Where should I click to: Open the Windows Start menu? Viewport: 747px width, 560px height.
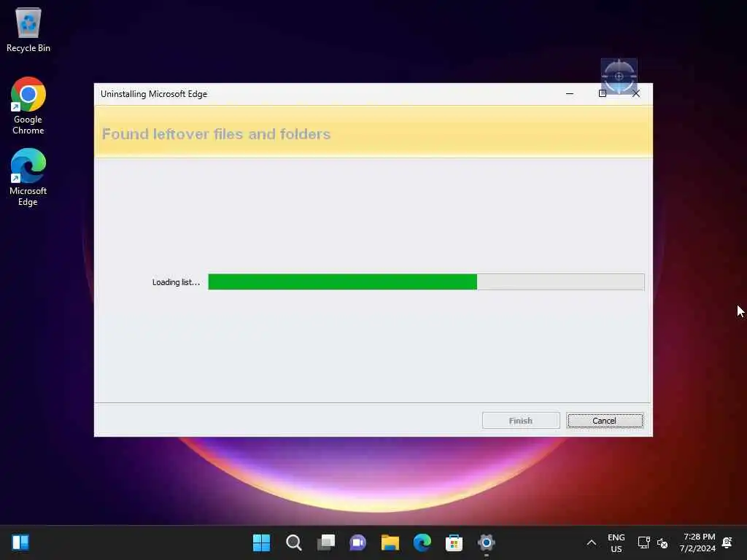261,542
